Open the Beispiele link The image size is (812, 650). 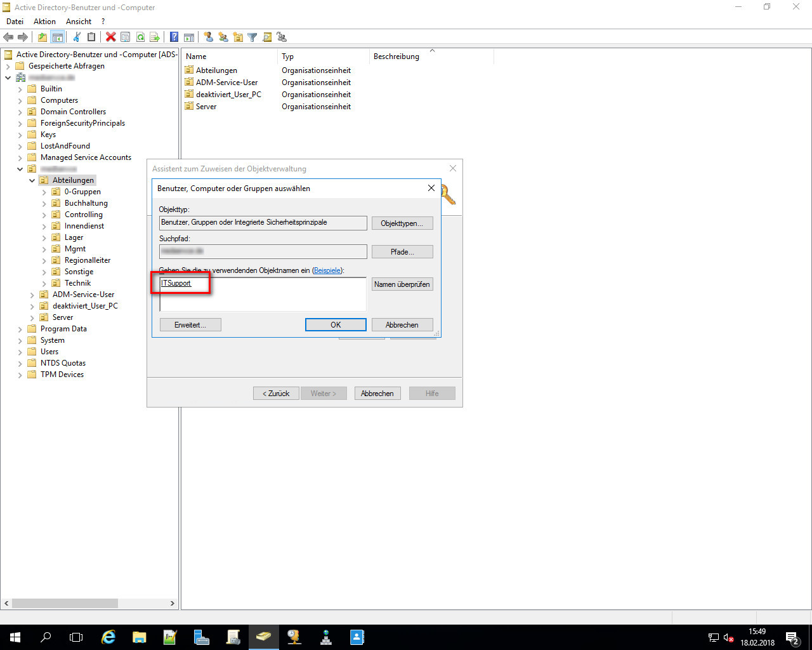pos(327,270)
